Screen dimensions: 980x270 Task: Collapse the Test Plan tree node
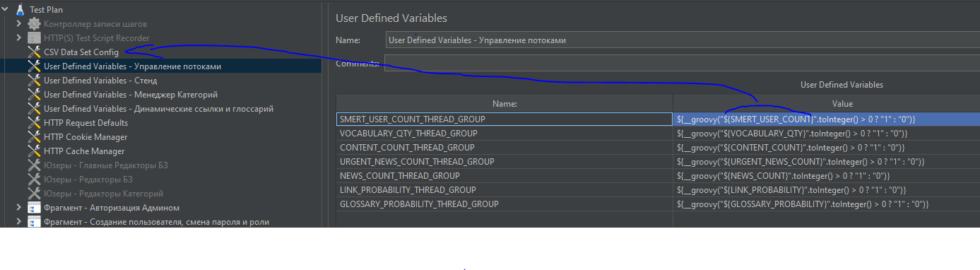[6, 10]
